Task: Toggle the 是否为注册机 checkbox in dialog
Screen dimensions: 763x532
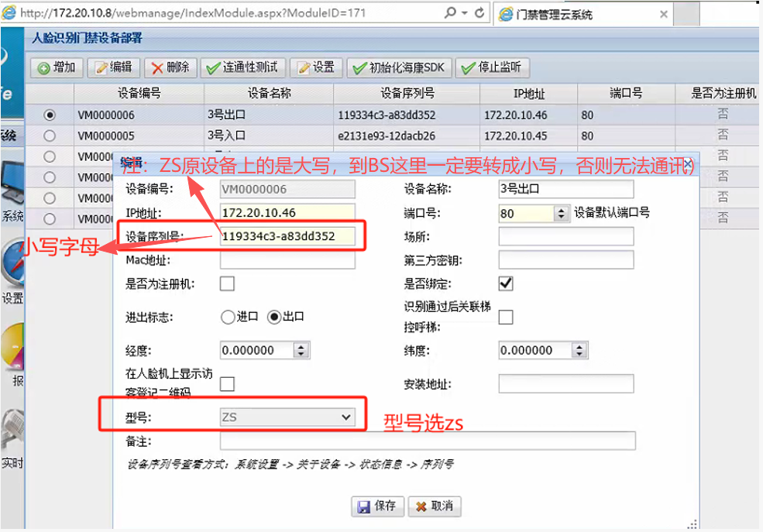Action: 227,283
